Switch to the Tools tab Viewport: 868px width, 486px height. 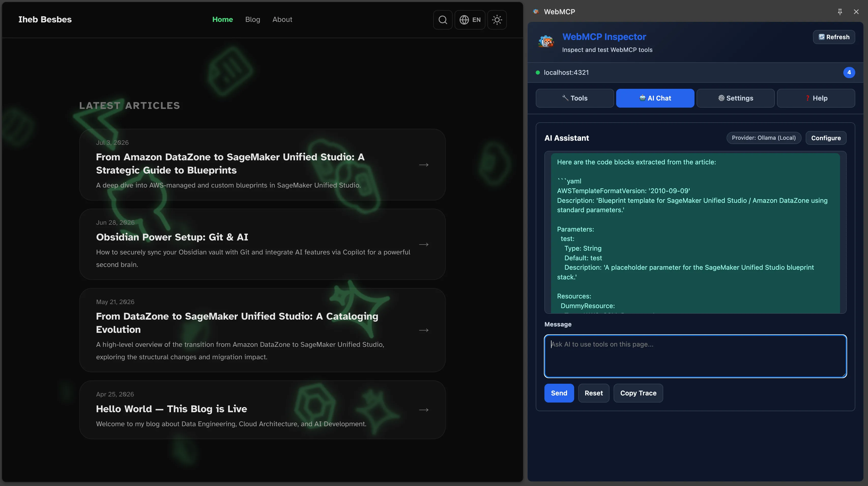coord(574,98)
